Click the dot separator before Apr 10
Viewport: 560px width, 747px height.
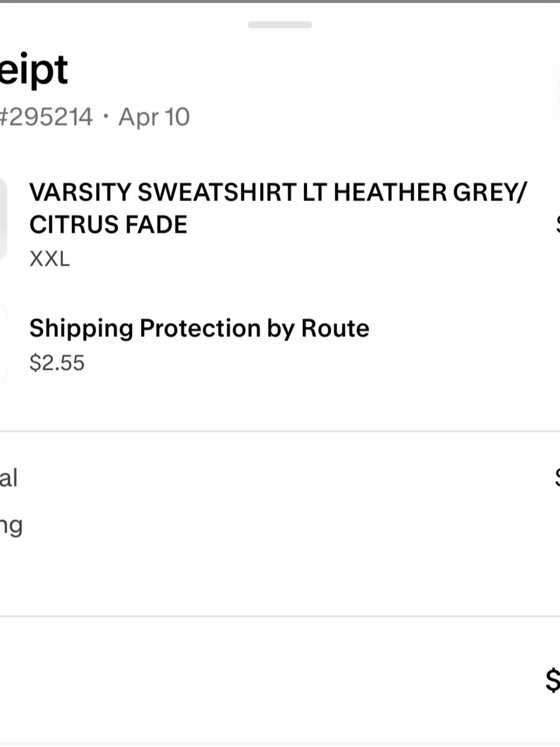[x=106, y=118]
